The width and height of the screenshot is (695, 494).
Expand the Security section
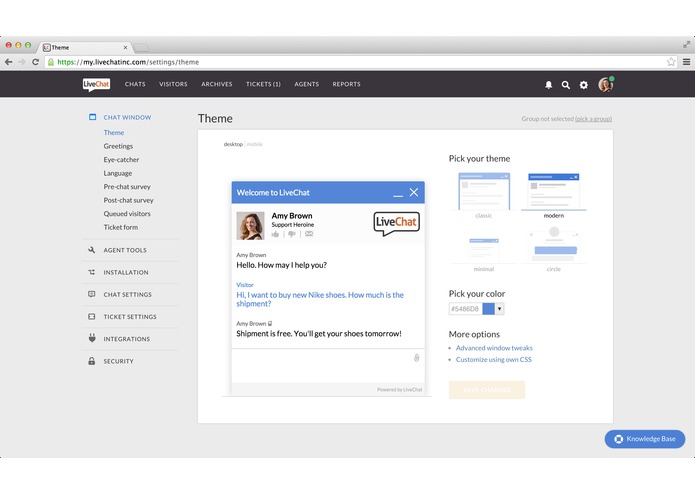pos(118,361)
